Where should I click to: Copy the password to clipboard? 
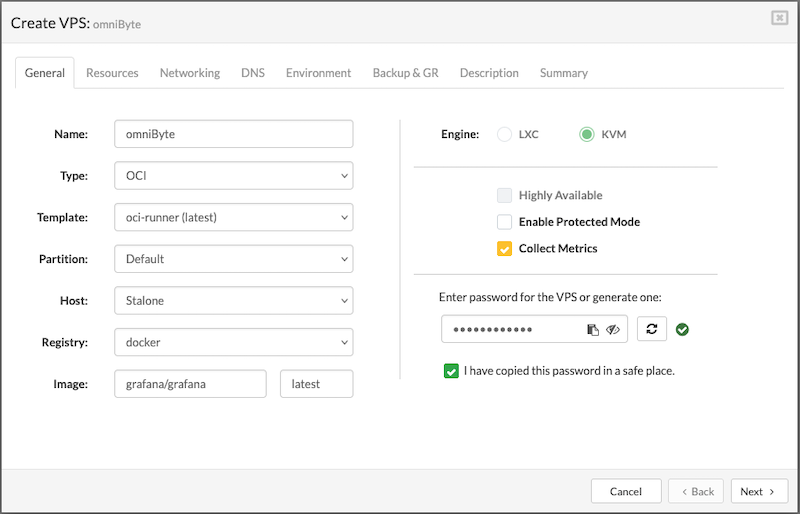[593, 329]
